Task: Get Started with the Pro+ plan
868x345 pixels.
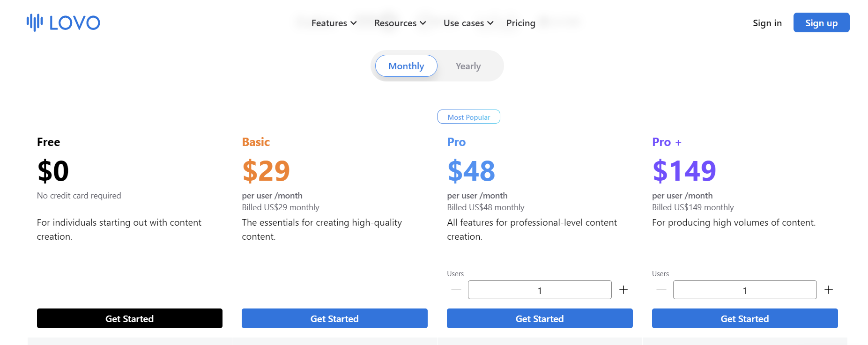Action: (x=745, y=318)
